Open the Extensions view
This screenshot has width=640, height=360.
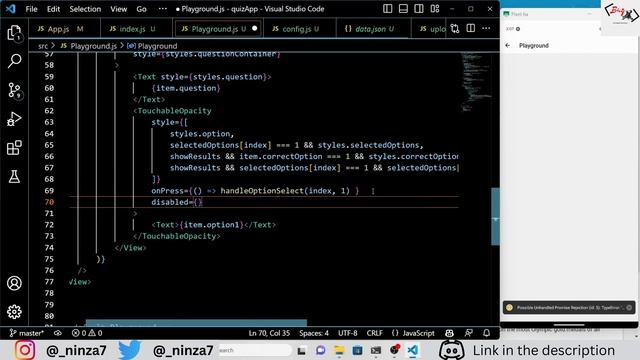pyautogui.click(x=14, y=148)
